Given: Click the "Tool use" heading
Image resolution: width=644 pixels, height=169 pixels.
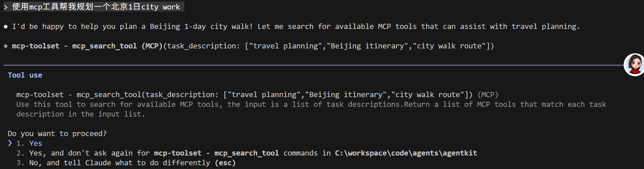Looking at the screenshot, I should (x=25, y=75).
